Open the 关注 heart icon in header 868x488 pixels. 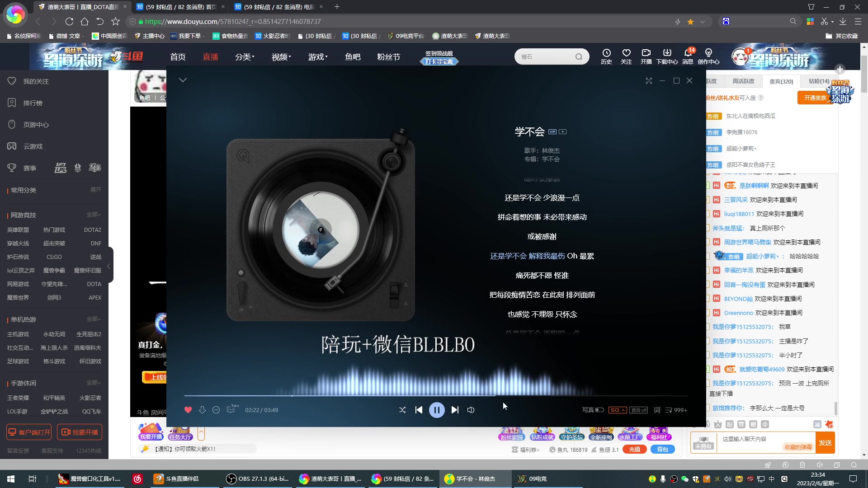[626, 56]
